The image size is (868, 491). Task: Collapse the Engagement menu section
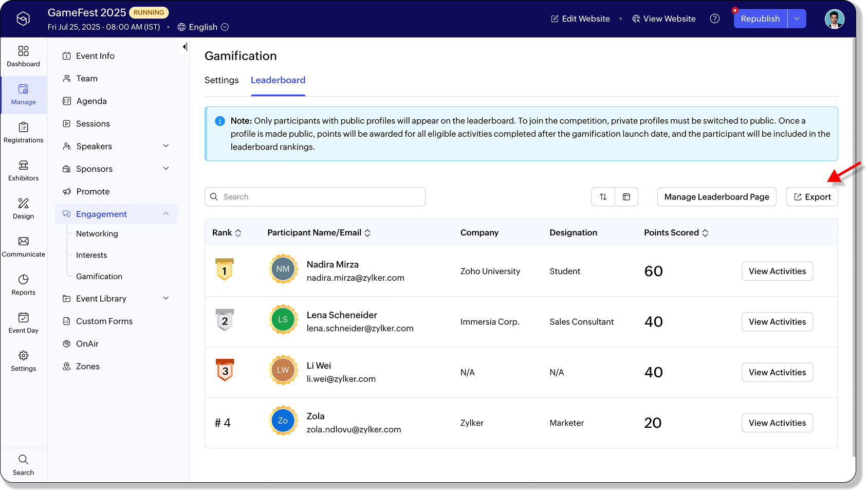165,214
